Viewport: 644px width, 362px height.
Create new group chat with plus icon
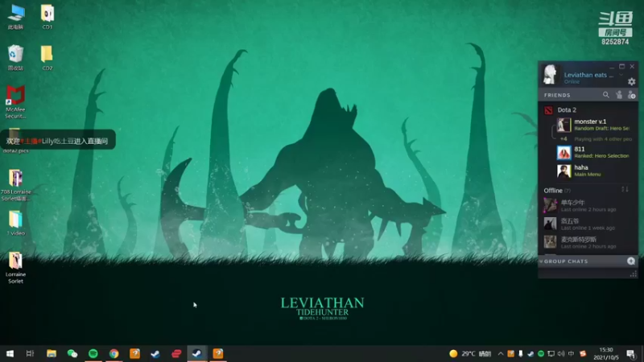(631, 261)
